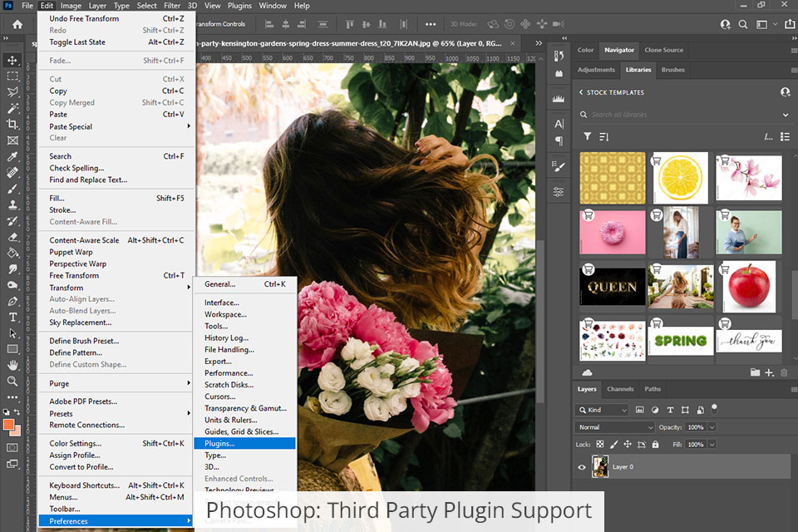Image resolution: width=798 pixels, height=532 pixels.
Task: Switch to the Brushes tab
Action: pos(672,70)
